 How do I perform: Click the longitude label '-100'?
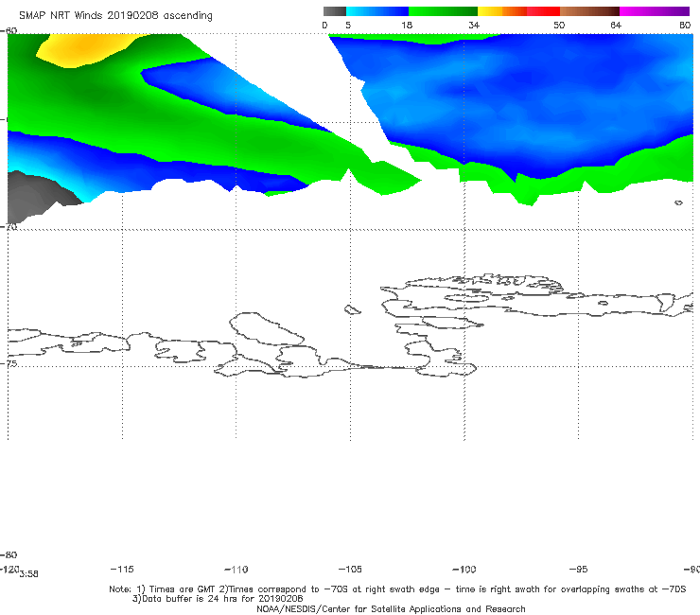tap(464, 569)
